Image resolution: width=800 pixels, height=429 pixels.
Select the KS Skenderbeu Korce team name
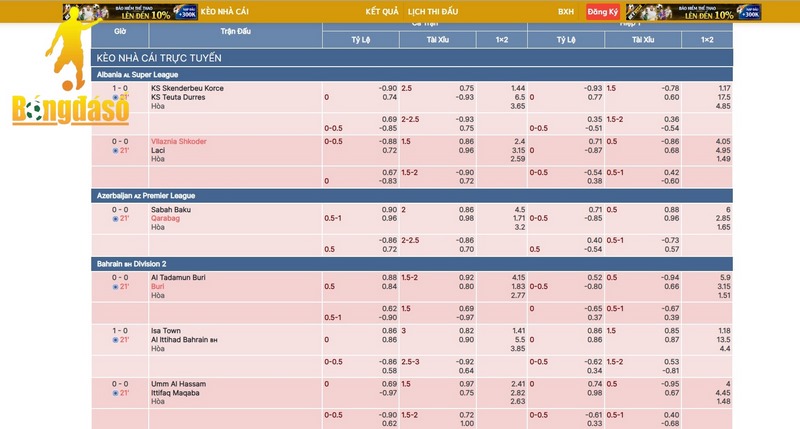coord(187,88)
